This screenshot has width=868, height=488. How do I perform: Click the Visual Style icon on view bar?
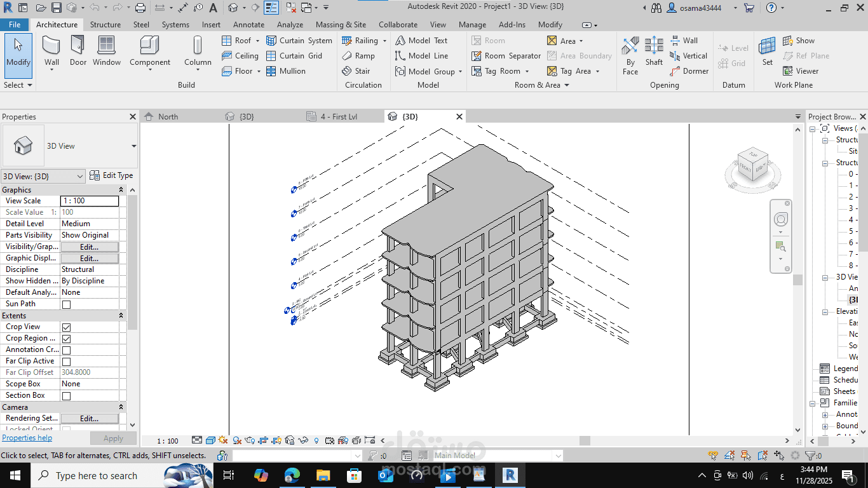pos(210,440)
